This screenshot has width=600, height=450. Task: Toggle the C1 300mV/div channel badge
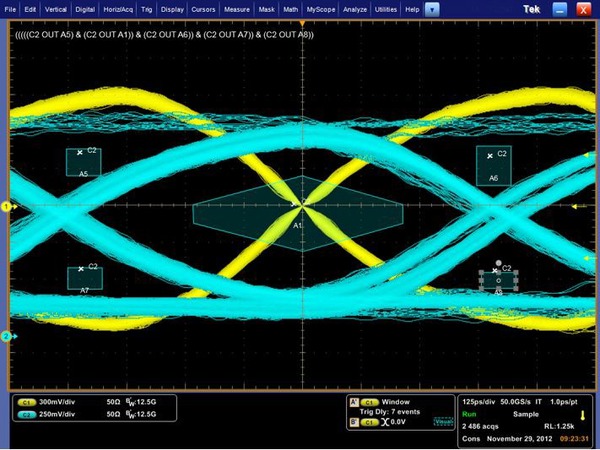(27, 401)
